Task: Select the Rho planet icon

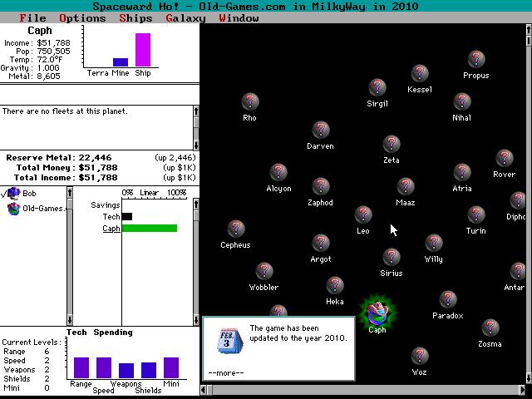Action: pyautogui.click(x=250, y=101)
